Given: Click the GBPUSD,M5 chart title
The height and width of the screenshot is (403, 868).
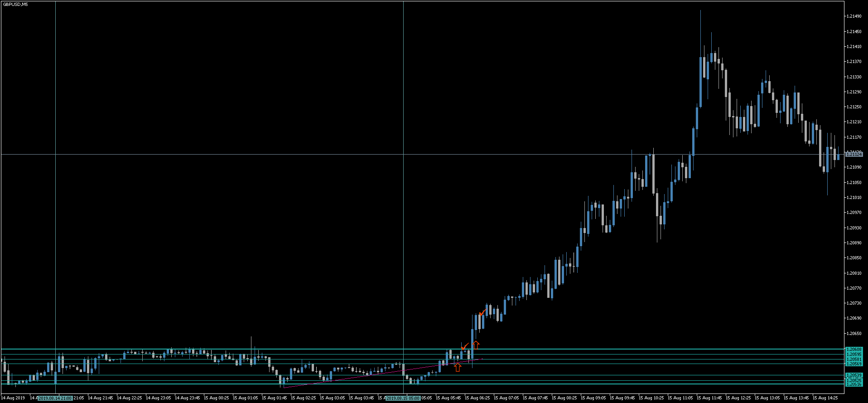Looking at the screenshot, I should (x=15, y=4).
